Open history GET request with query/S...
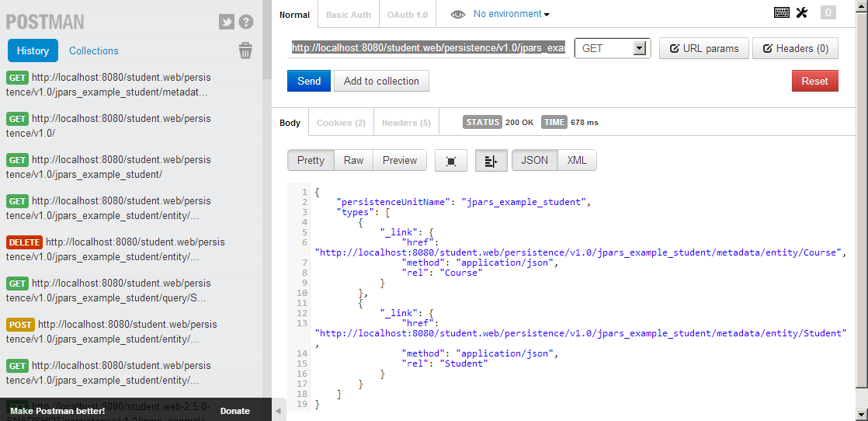The width and height of the screenshot is (868, 421). click(x=109, y=291)
